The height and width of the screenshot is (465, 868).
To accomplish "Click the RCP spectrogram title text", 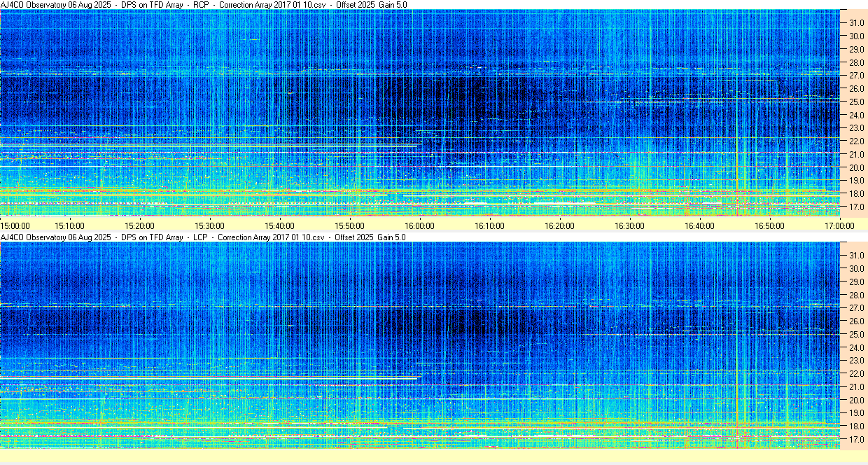I will [x=203, y=5].
